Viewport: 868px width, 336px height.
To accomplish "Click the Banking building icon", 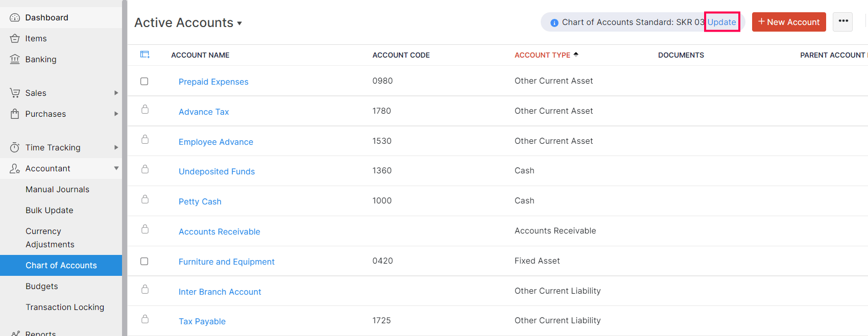I will pos(15,59).
